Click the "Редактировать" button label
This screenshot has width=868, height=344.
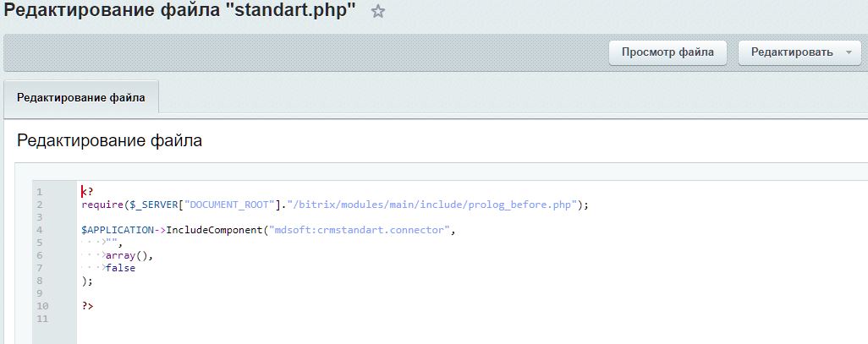pos(792,52)
